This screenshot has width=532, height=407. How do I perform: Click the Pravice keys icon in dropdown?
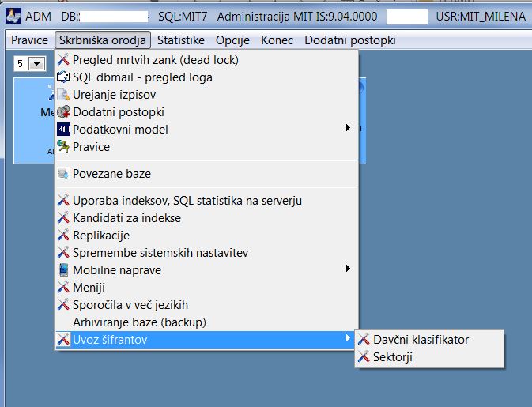[x=63, y=146]
